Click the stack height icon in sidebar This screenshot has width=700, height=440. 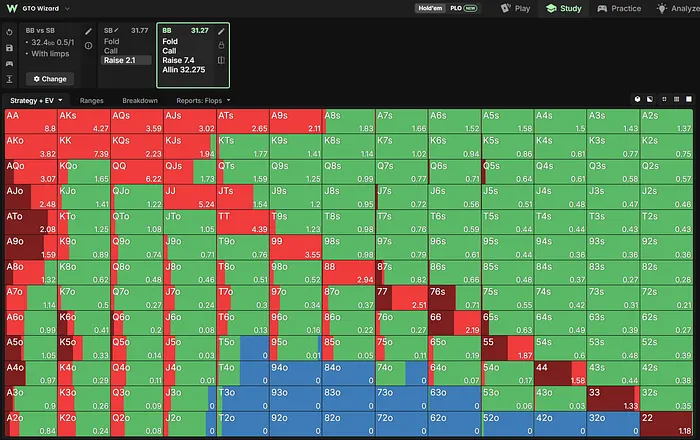pyautogui.click(x=9, y=79)
